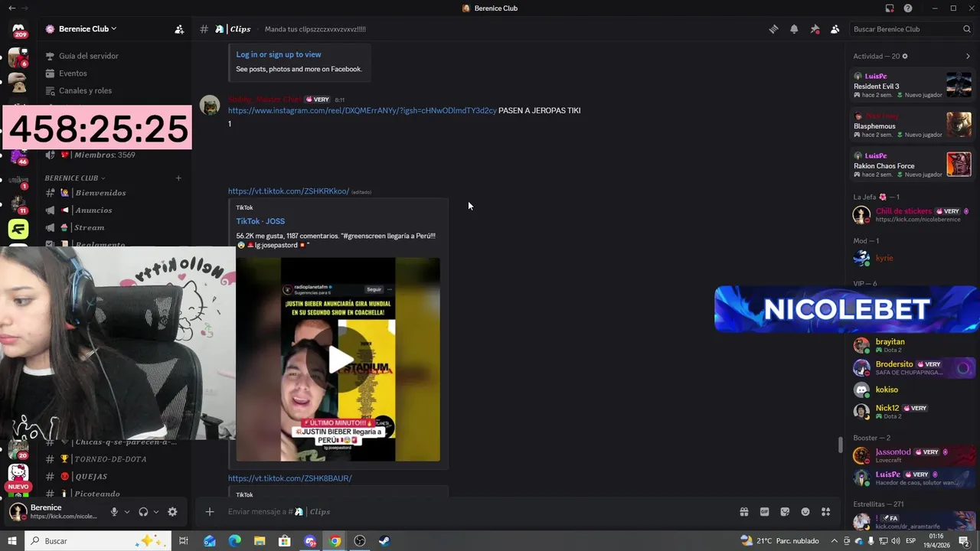Go back with the arrow in title bar

tap(11, 8)
